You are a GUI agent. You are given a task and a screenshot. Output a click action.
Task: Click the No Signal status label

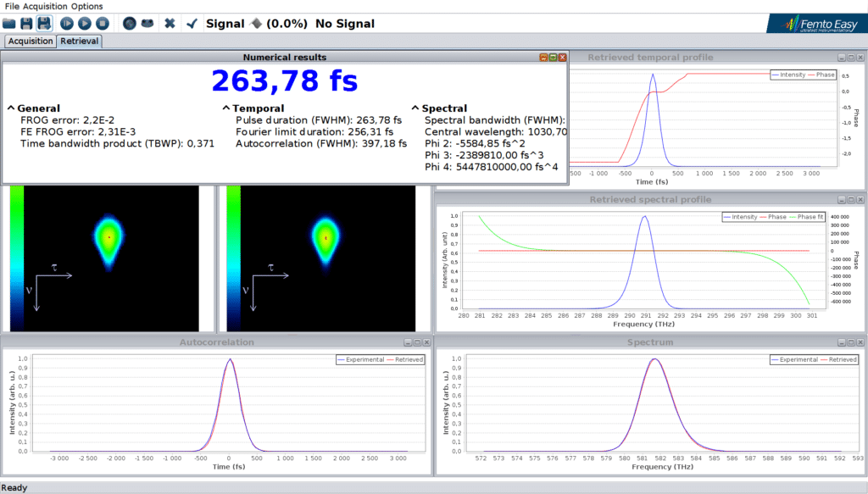point(344,23)
